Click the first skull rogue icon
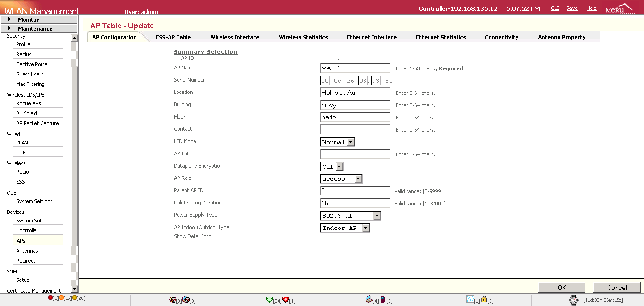 click(x=172, y=299)
